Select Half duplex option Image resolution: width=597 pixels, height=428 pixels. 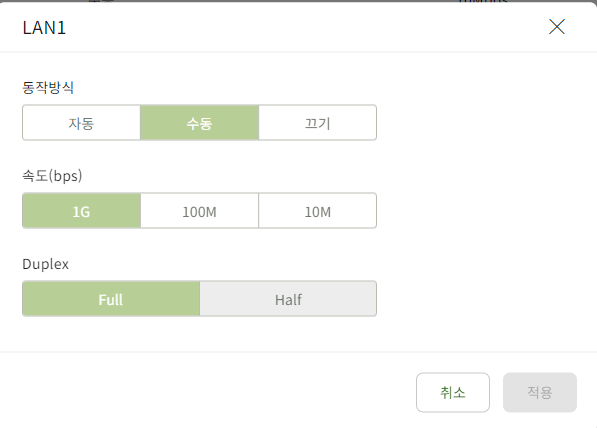click(x=288, y=299)
